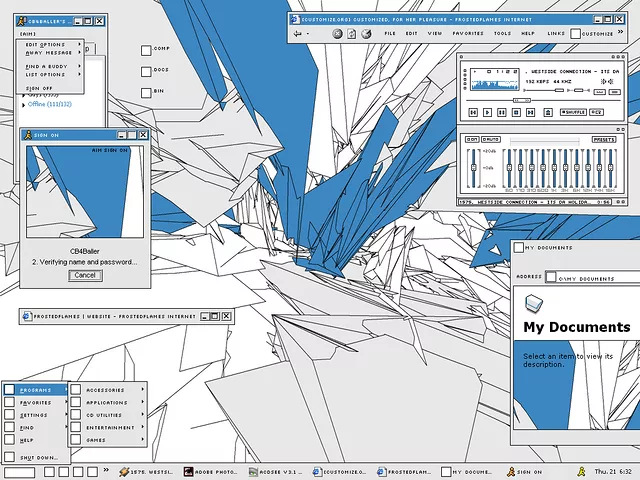
Task: Skip to next track in media player
Action: 530,112
